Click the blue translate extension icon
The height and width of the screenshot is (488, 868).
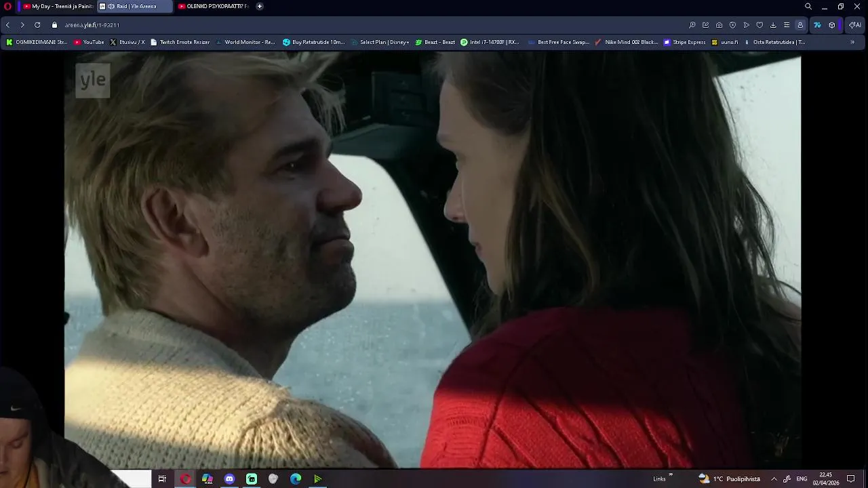[817, 25]
